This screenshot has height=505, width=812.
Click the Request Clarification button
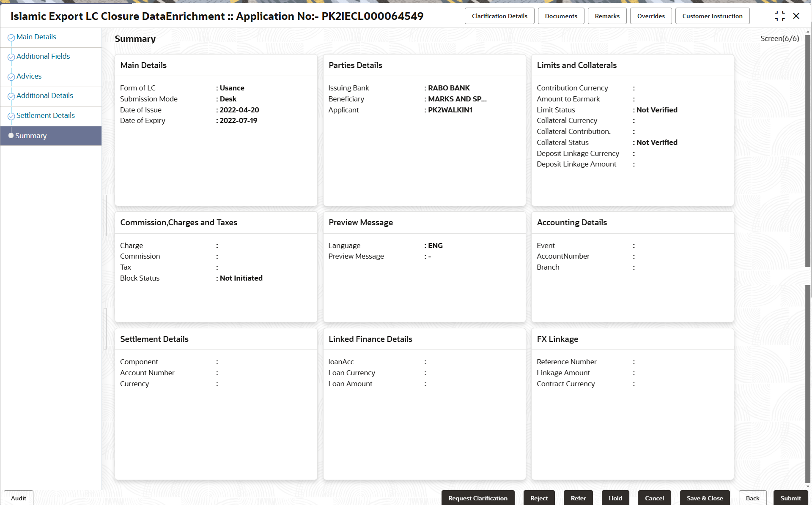[477, 498]
